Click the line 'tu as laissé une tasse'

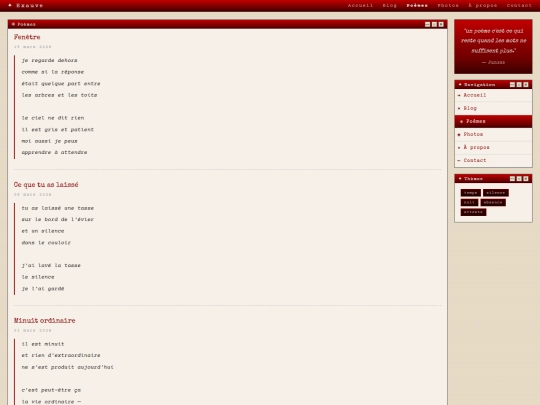point(58,208)
